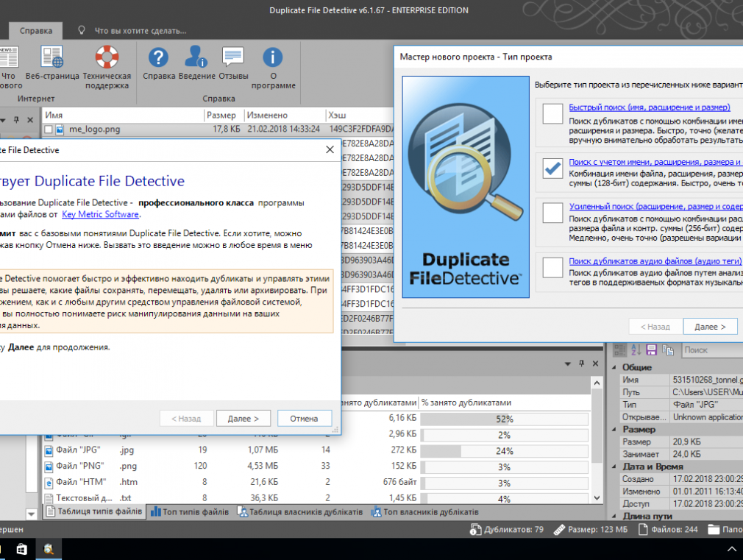Click the folder icon in status bar
Image resolution: width=743 pixels, height=560 pixels.
(714, 530)
